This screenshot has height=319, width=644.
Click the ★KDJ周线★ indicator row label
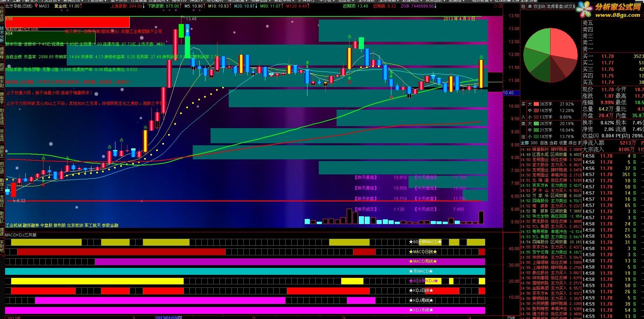421,300
